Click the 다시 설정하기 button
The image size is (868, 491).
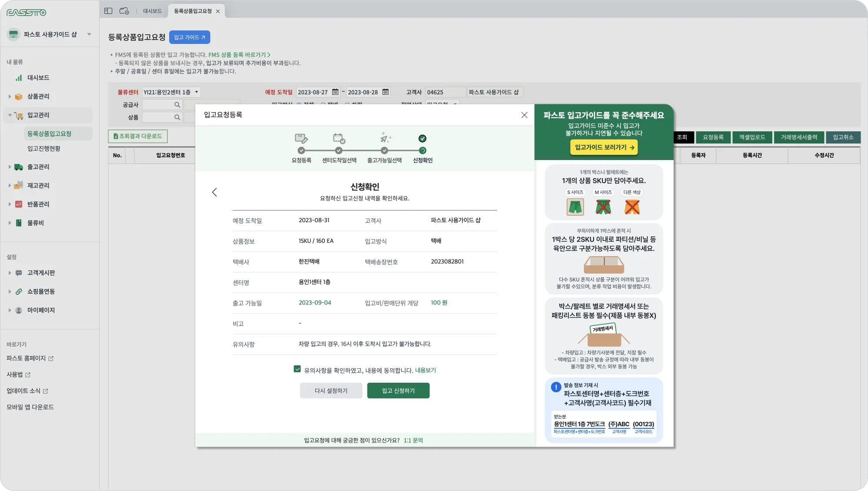click(x=331, y=391)
